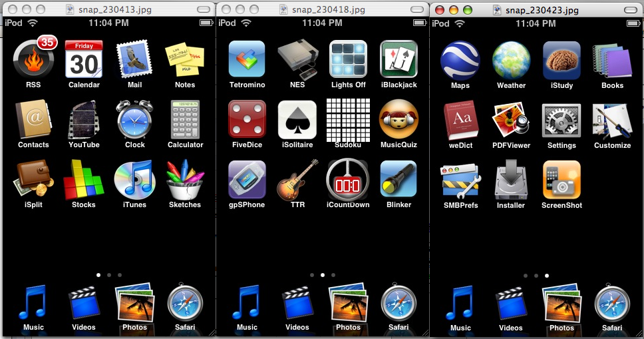Launch the Sudoku game
This screenshot has height=339, width=644.
pos(348,120)
